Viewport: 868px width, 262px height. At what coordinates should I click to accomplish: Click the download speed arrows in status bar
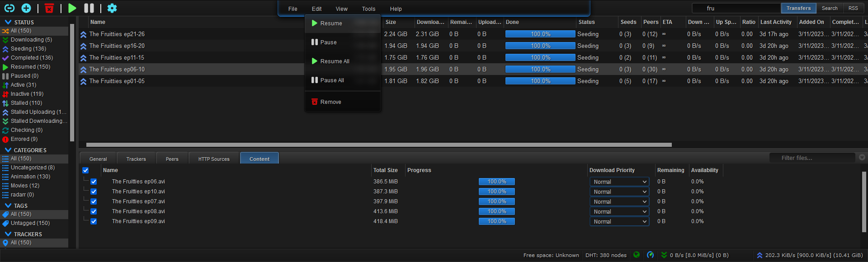click(664, 255)
